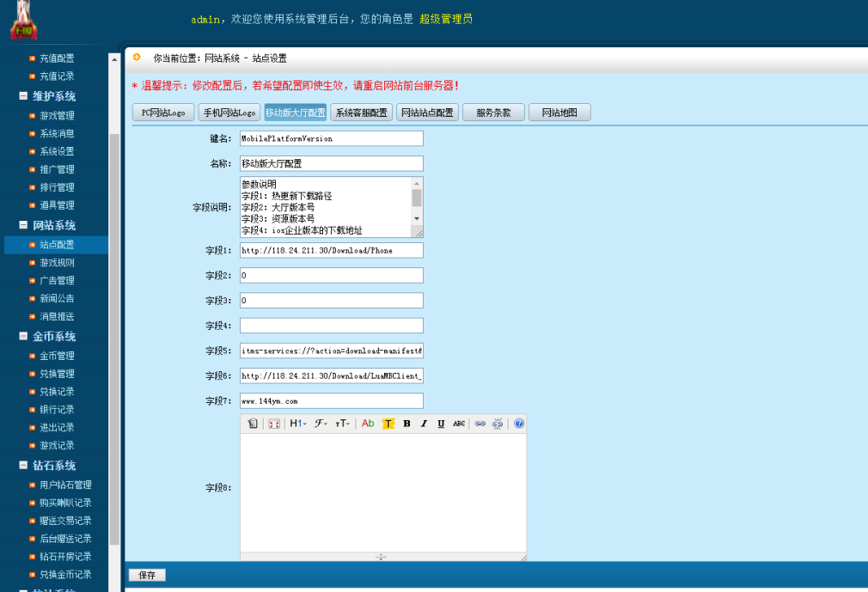Apply strikethrough formatting with the ABC icon

(x=461, y=423)
